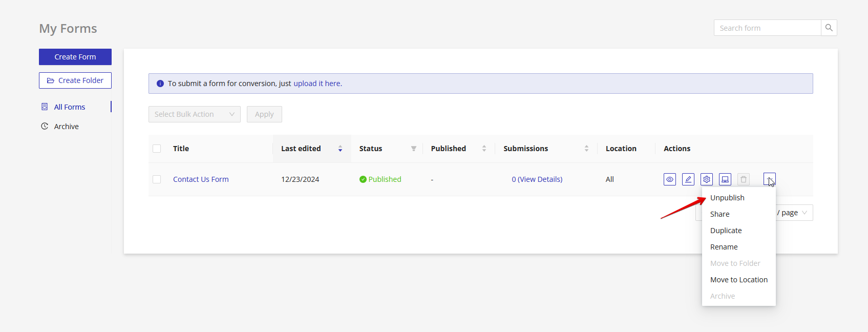Open the Select Bulk Action dropdown

[194, 114]
